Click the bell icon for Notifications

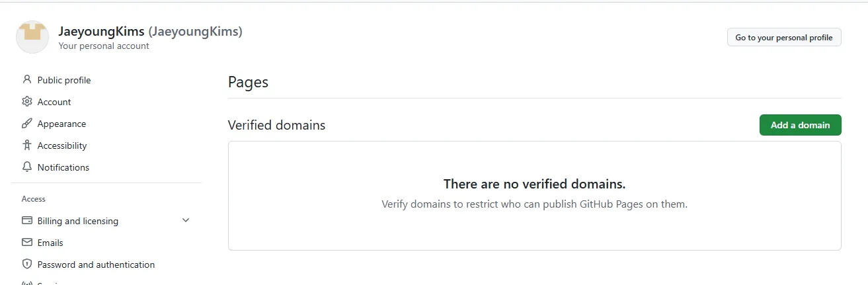pos(27,167)
